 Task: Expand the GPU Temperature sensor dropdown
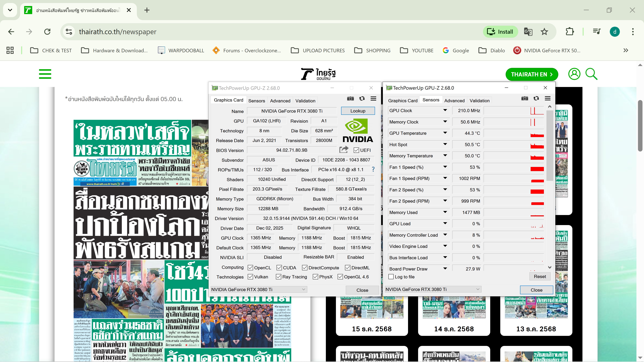click(x=445, y=133)
